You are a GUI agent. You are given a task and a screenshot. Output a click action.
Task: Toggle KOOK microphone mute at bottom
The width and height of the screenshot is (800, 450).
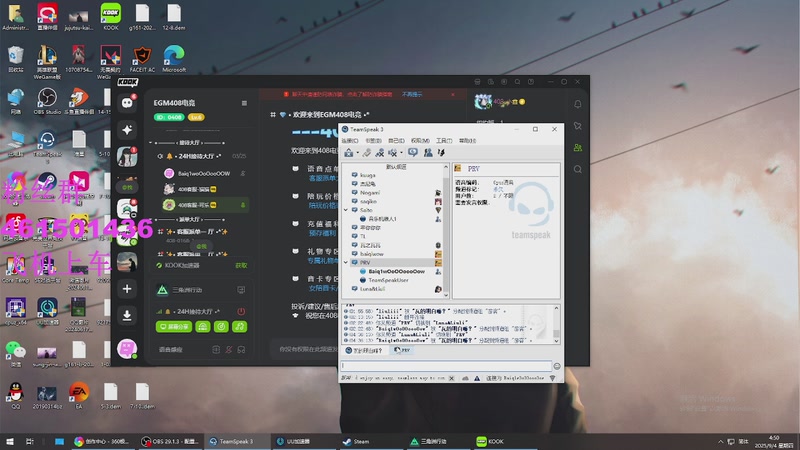229,349
